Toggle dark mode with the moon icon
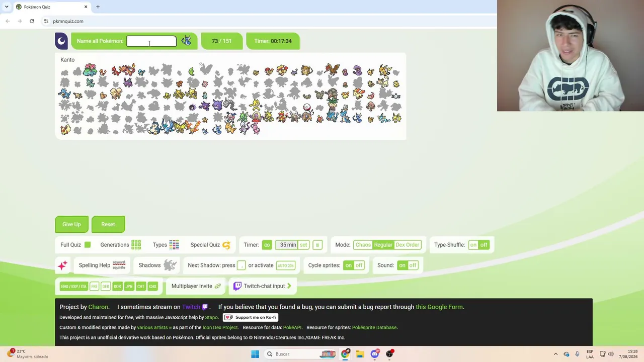 click(61, 41)
